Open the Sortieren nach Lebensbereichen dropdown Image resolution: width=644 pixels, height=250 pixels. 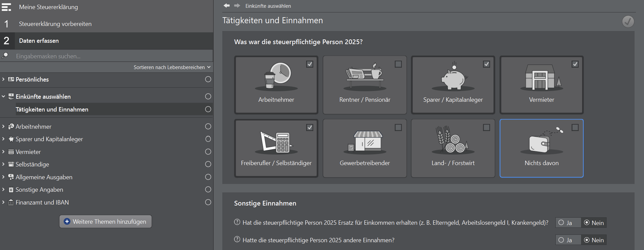172,67
